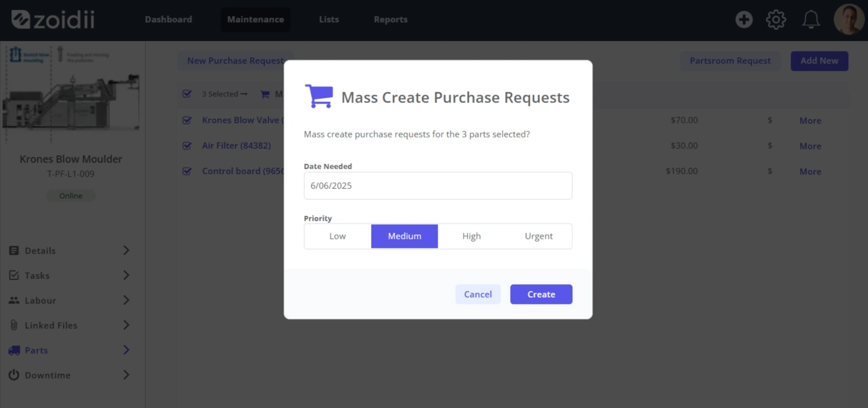Click the Parts truck icon
Screen dimensions: 868x408
pos(14,350)
